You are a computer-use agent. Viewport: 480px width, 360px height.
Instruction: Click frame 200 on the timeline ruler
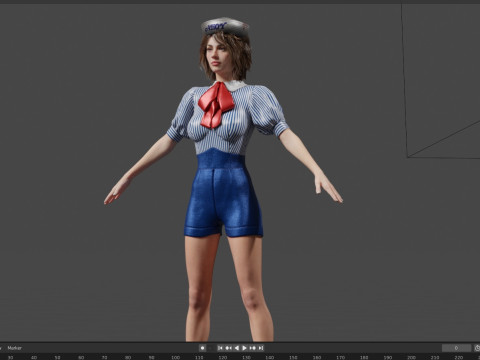click(x=411, y=357)
